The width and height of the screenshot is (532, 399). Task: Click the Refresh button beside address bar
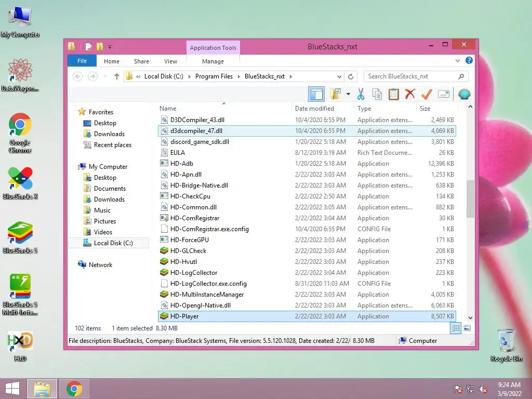pyautogui.click(x=351, y=77)
